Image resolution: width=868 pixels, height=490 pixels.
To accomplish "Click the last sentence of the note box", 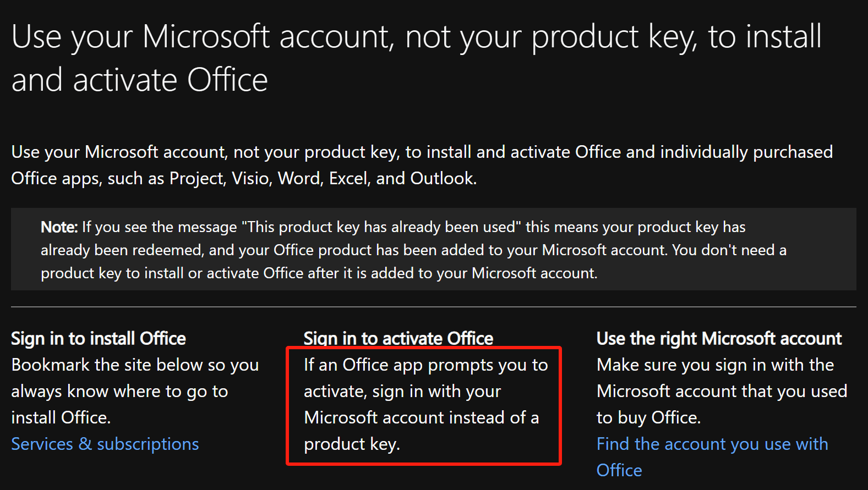I will 319,273.
